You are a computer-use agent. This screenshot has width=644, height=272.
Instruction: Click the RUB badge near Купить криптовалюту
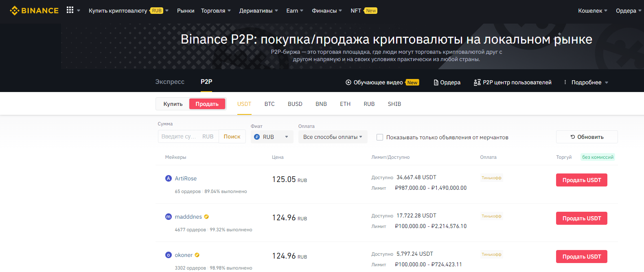pos(157,11)
